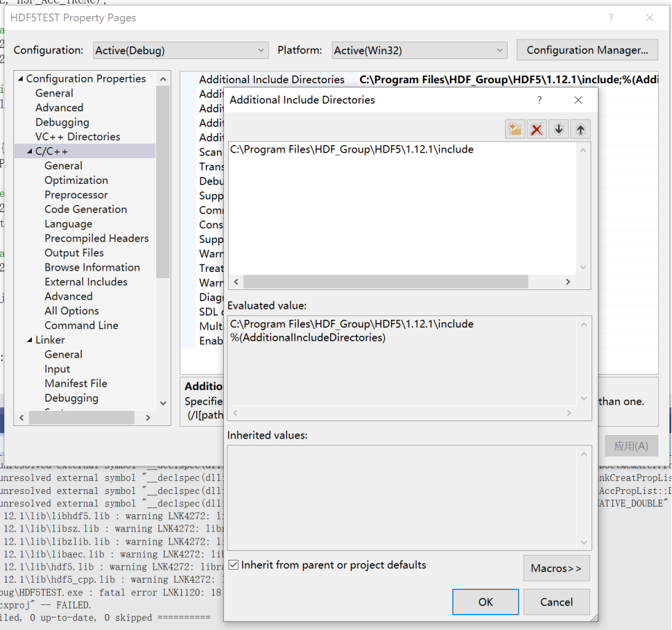Click the tree panel horizontal scrollbar left arrow
This screenshot has height=630, width=672.
coord(21,417)
